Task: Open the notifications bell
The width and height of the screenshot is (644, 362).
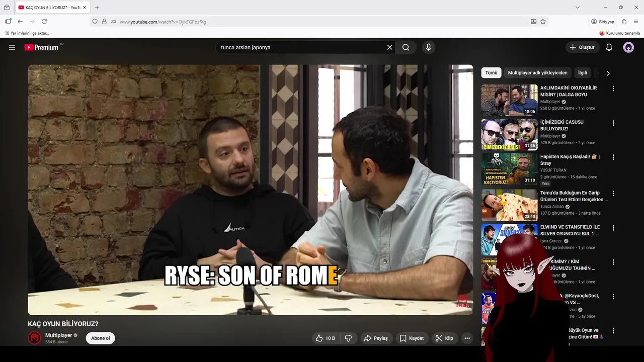Action: (609, 47)
